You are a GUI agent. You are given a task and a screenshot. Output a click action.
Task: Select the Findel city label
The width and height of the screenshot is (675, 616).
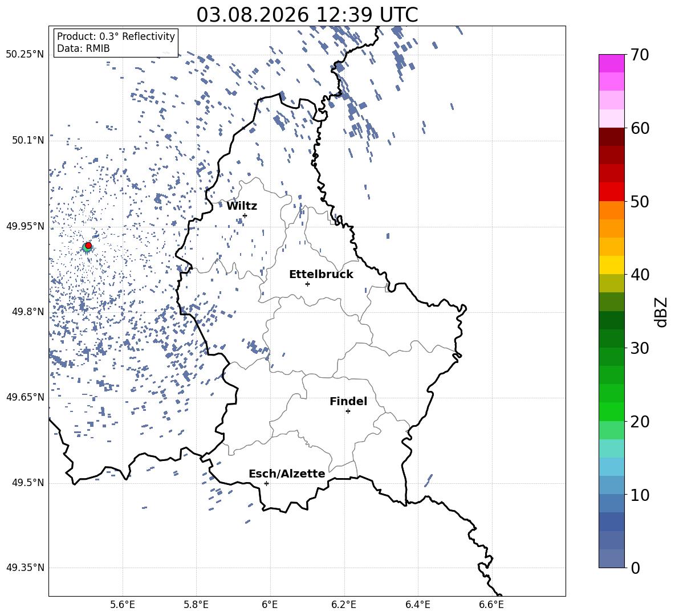(348, 401)
